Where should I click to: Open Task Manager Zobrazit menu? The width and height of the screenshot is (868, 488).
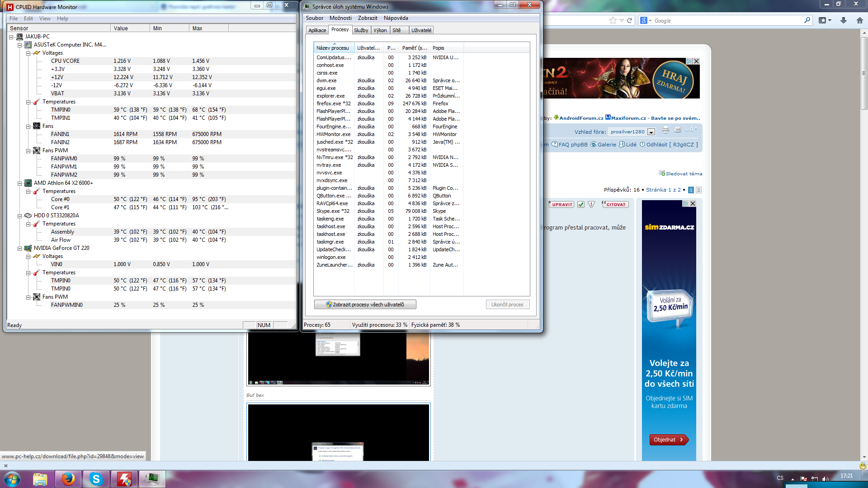coord(368,18)
